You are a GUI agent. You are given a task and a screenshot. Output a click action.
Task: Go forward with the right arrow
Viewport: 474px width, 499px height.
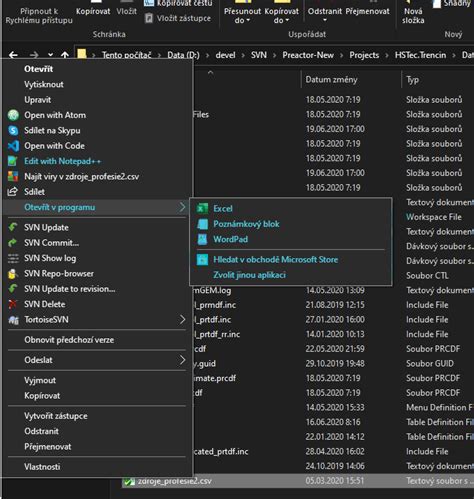coord(34,55)
